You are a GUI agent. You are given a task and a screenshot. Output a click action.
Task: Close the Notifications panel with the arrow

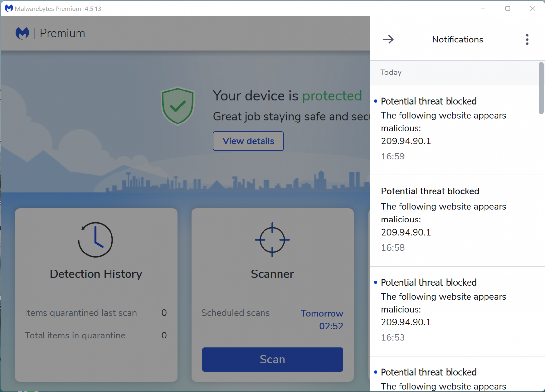point(388,40)
